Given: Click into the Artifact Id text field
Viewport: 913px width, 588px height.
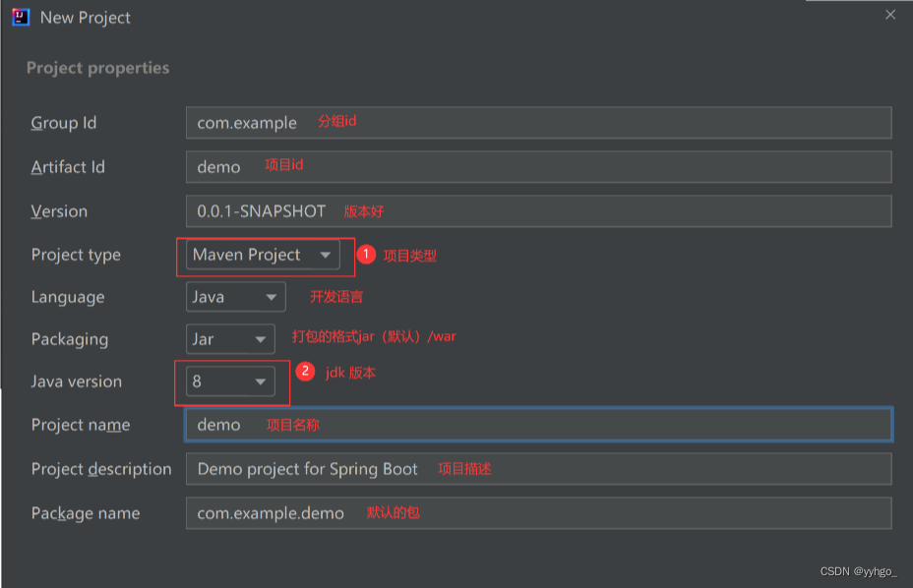Looking at the screenshot, I should click(537, 167).
